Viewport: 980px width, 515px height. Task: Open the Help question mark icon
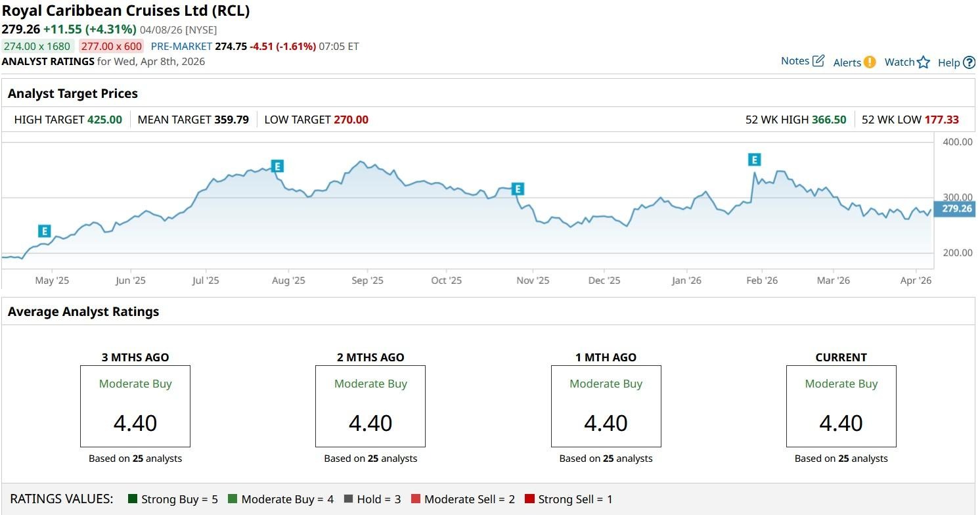[x=969, y=63]
